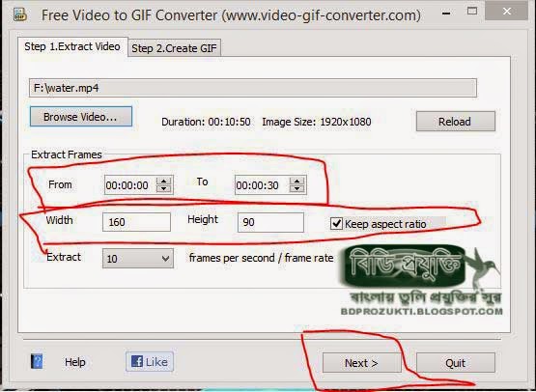Minimize the converter window
Screen dimensions: 536x392
click(446, 13)
